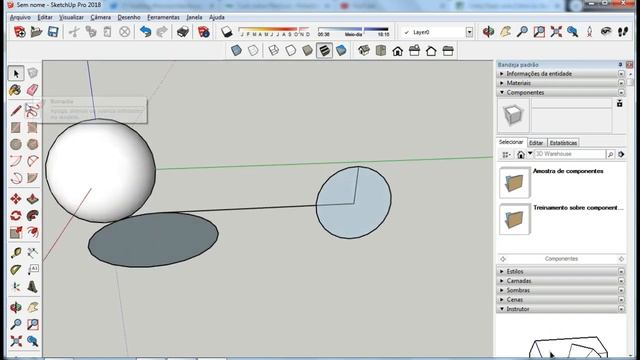Select the Axes tool
This screenshot has height=360, width=640.
coord(16,287)
